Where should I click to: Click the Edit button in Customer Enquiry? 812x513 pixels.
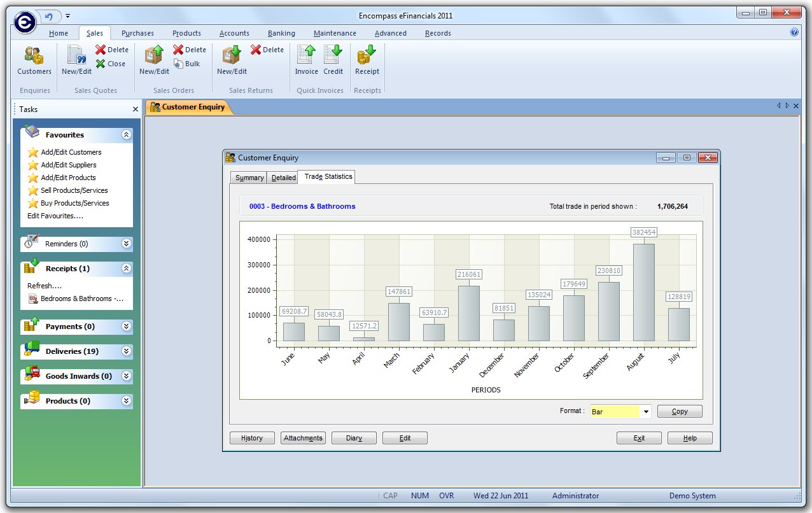tap(405, 438)
